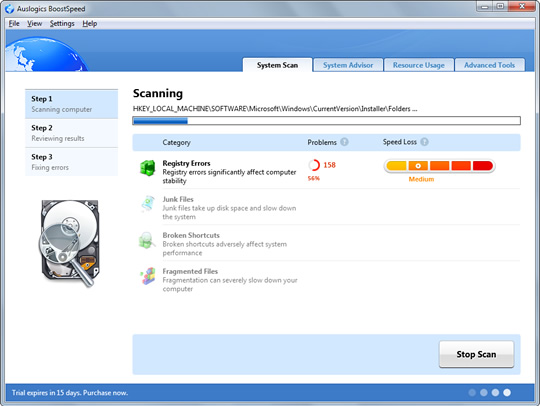The image size is (540, 406).
Task: Click the Auslogics BoostSpeed title bar logo
Action: pos(9,9)
